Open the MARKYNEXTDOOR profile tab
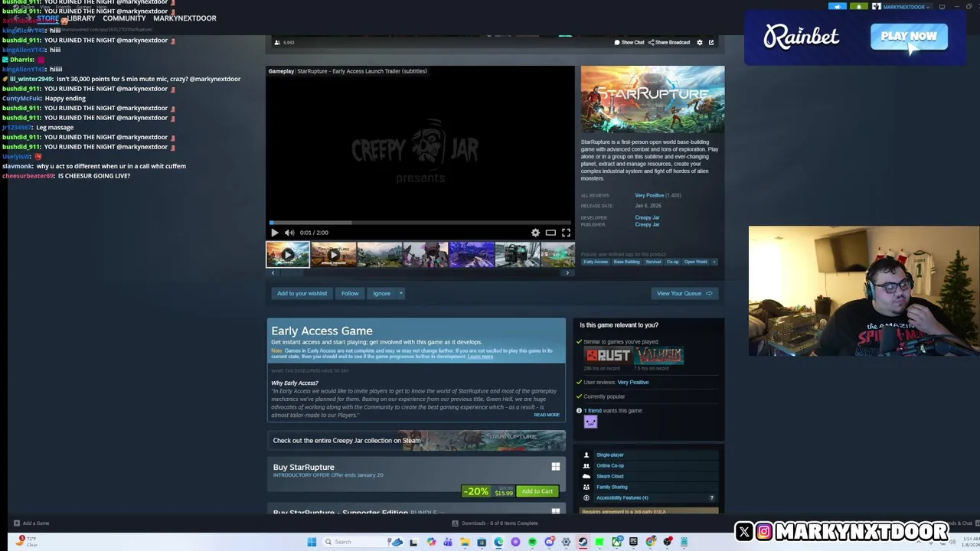 185,18
